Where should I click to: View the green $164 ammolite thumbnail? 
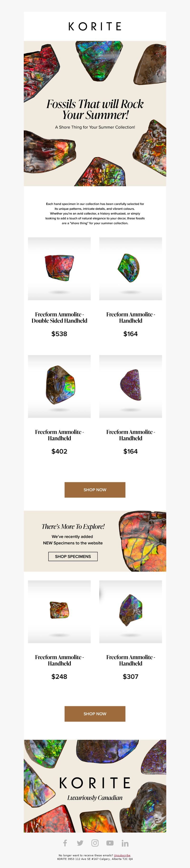[x=130, y=269]
